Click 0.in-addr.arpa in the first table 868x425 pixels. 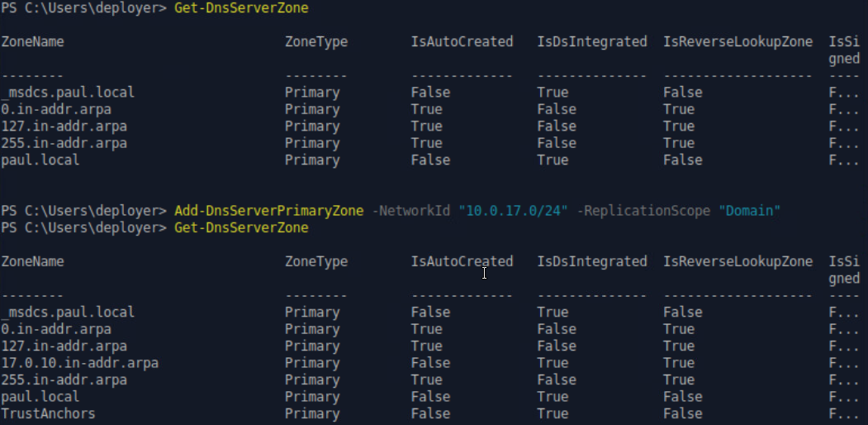(x=55, y=109)
